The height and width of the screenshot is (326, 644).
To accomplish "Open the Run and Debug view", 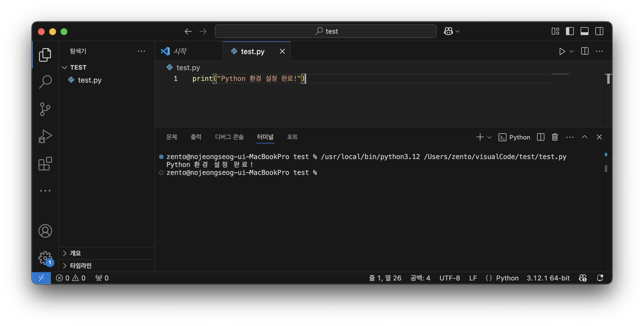I will click(45, 136).
